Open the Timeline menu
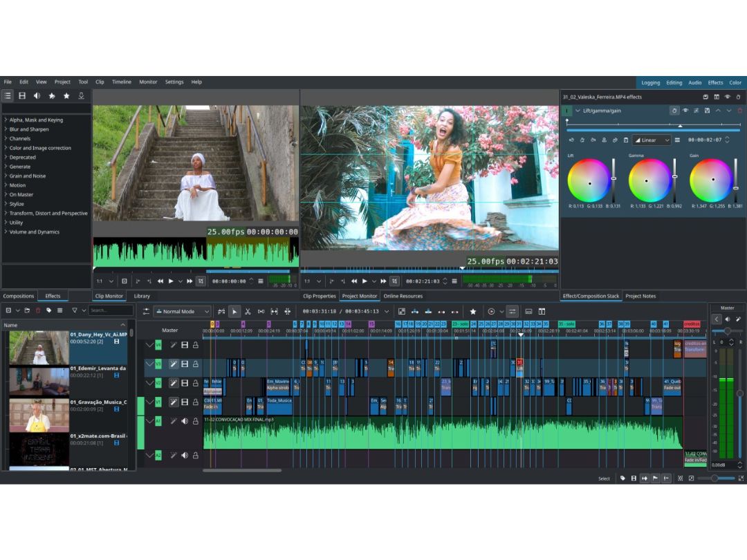This screenshot has width=747, height=560. 122,82
